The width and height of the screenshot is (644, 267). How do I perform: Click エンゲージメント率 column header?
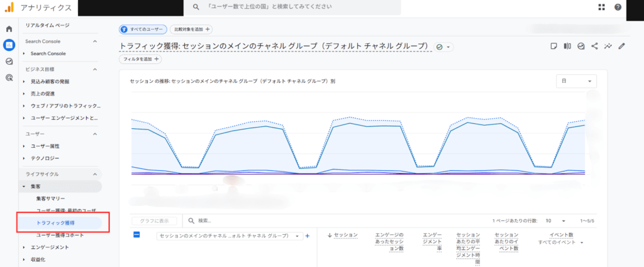pyautogui.click(x=433, y=242)
